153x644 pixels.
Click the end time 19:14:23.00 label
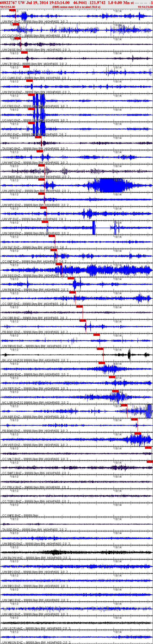pos(145,7)
